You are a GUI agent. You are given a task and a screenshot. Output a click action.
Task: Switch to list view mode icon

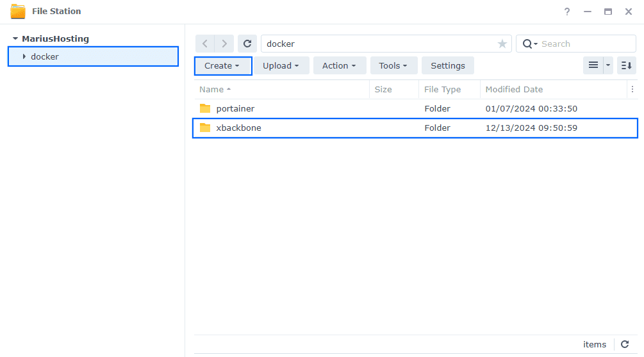tap(593, 65)
